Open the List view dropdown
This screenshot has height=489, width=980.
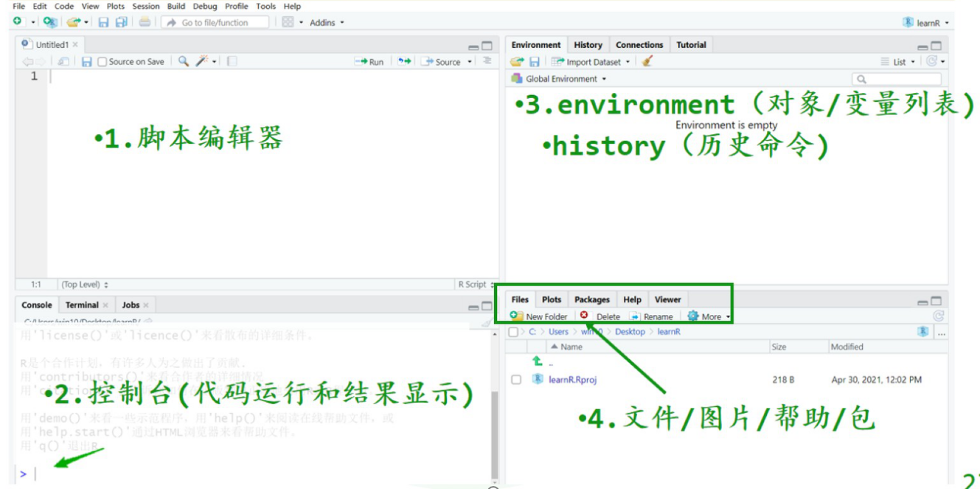898,62
